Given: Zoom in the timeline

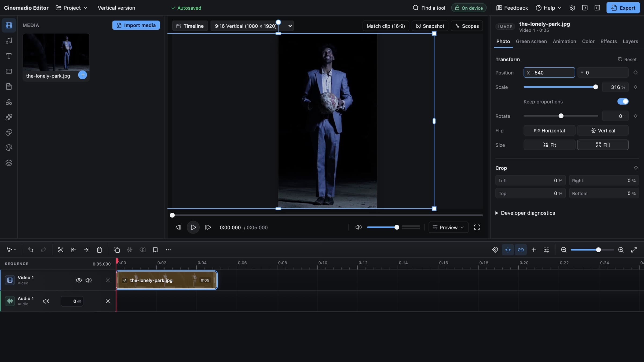Looking at the screenshot, I should coord(621,250).
